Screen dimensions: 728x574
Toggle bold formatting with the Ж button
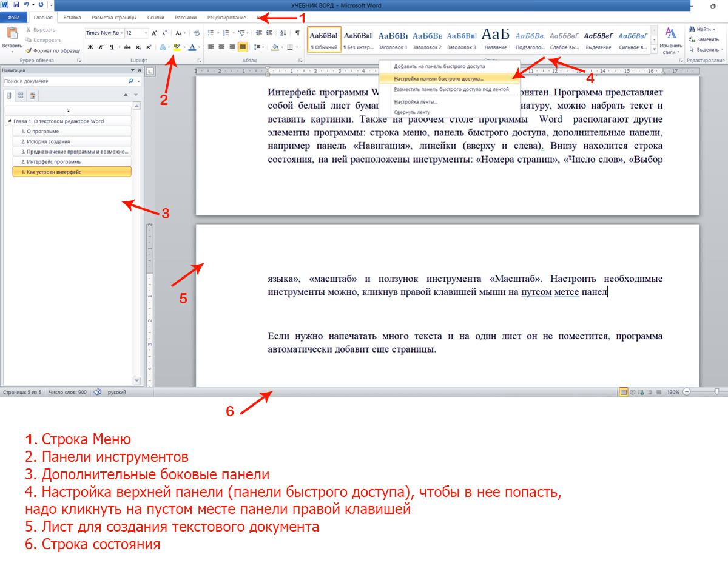pos(90,47)
